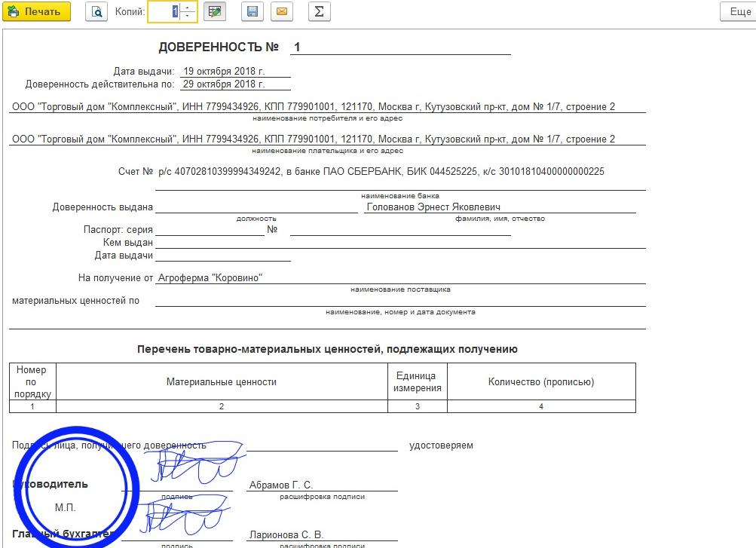Toggle edit mode table-with-pencil icon
The image size is (756, 548).
click(215, 11)
